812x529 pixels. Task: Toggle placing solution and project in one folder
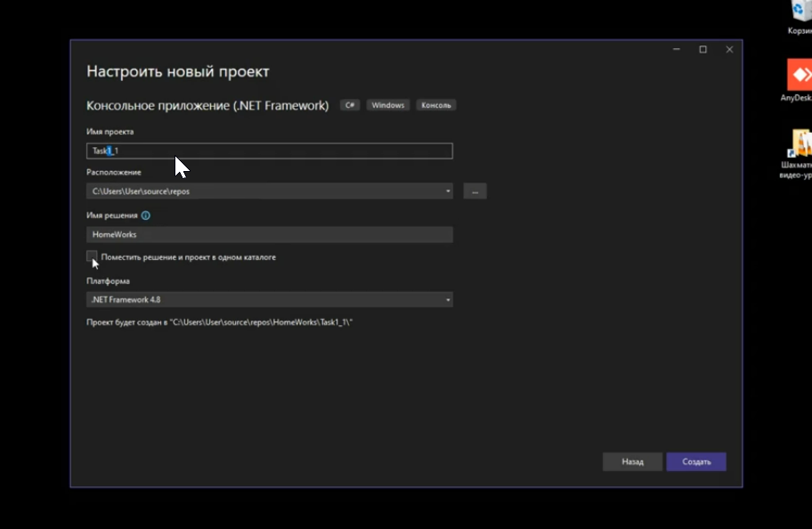pos(93,256)
